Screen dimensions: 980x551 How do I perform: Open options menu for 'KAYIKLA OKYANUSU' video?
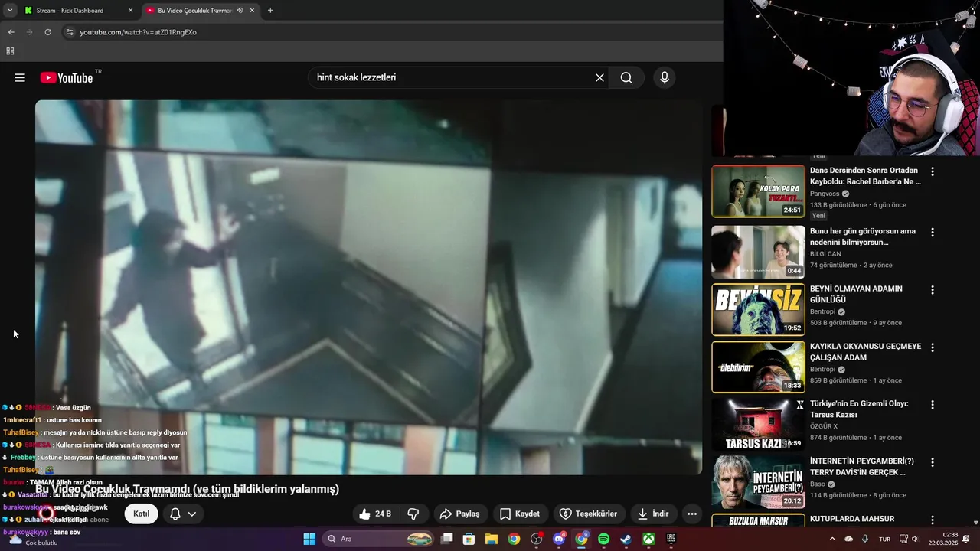(932, 347)
